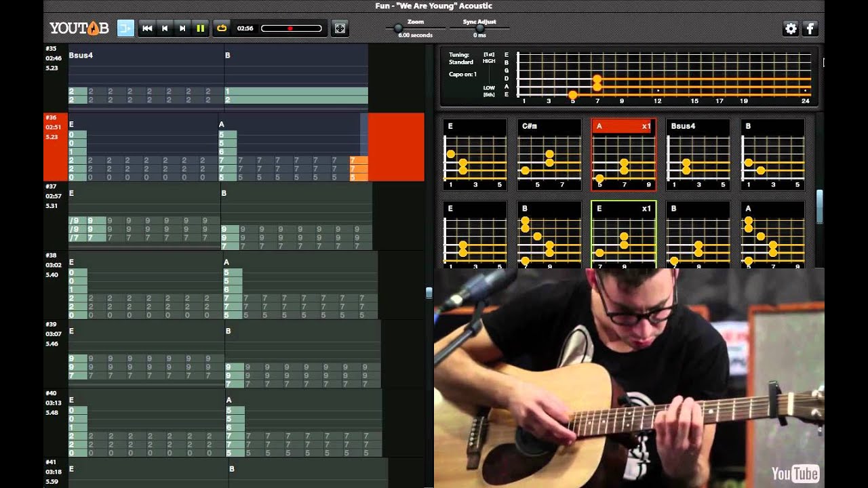
Task: Toggle the side panel view button
Action: (x=125, y=28)
